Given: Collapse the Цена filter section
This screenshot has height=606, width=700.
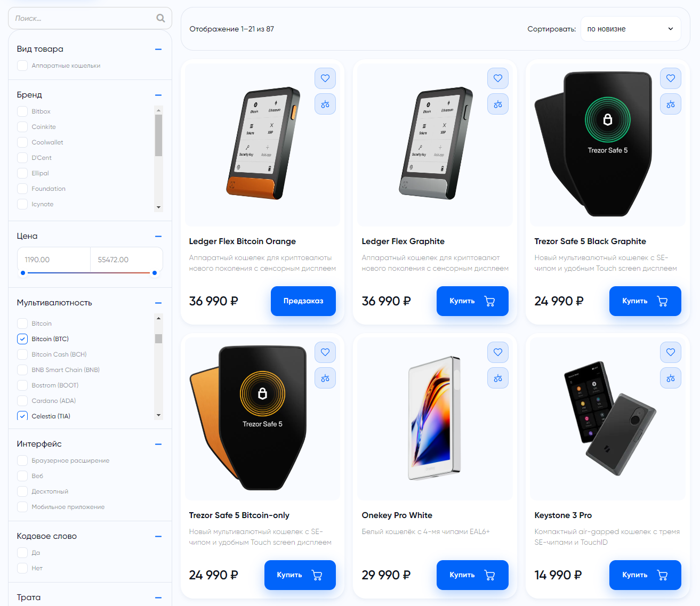Looking at the screenshot, I should 158,236.
